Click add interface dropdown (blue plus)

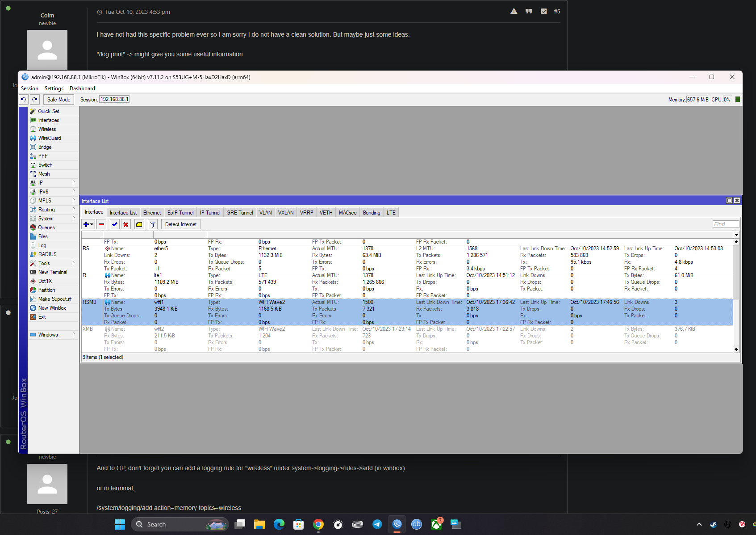pyautogui.click(x=88, y=224)
